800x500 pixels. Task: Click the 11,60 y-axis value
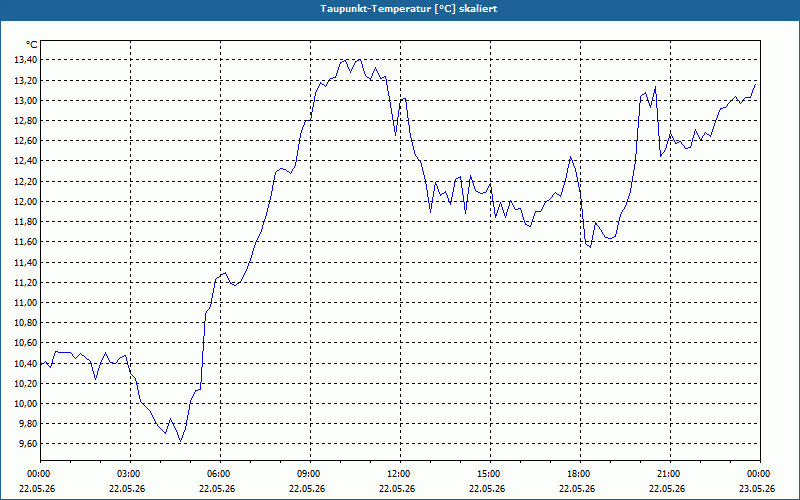click(x=27, y=242)
